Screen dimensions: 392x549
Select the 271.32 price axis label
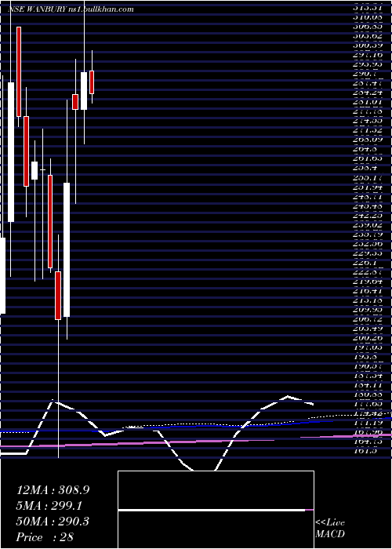368,130
